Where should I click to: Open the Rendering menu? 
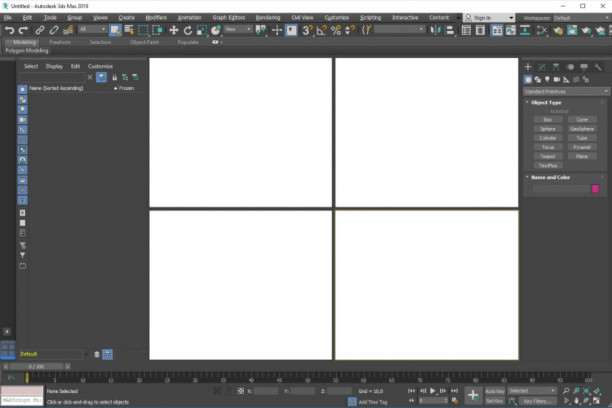[x=268, y=18]
